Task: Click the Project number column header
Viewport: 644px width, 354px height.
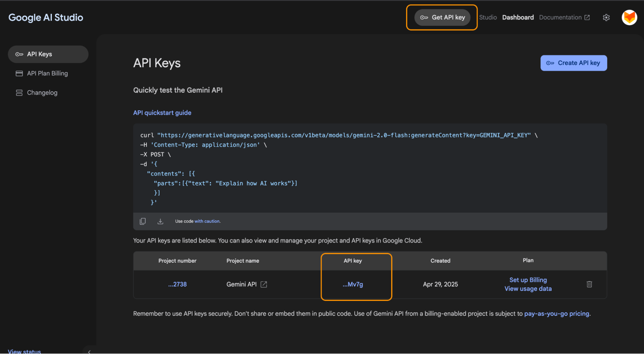Action: (x=177, y=261)
